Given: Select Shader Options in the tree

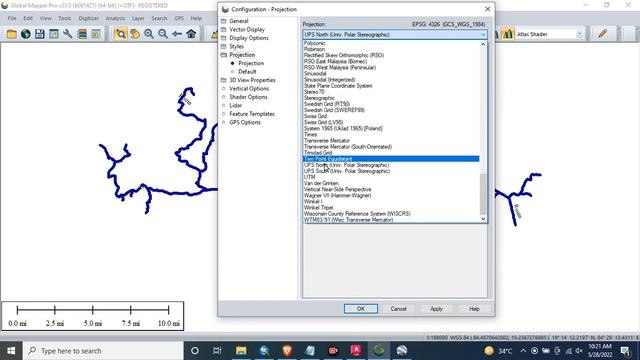Looking at the screenshot, I should click(x=248, y=97).
